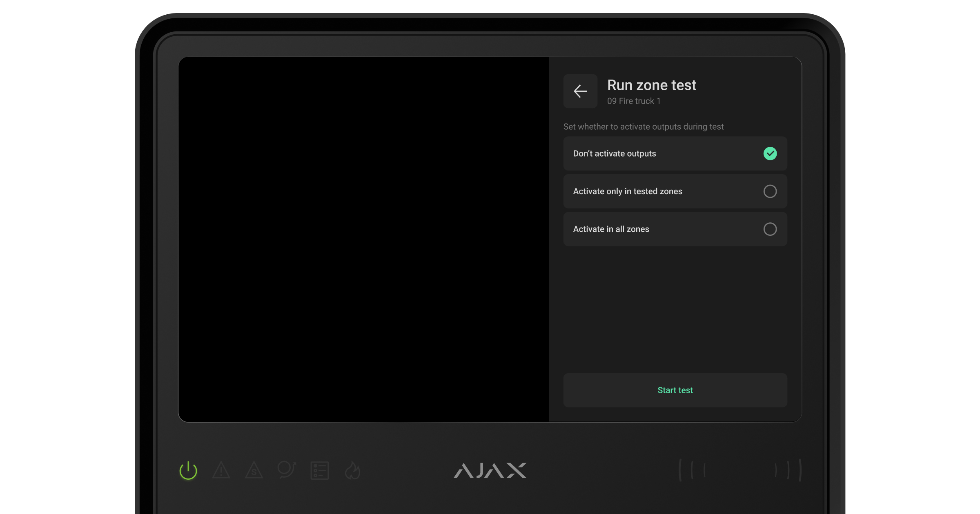Select the Activate in all zones radio circle
Image resolution: width=980 pixels, height=514 pixels.
point(770,229)
